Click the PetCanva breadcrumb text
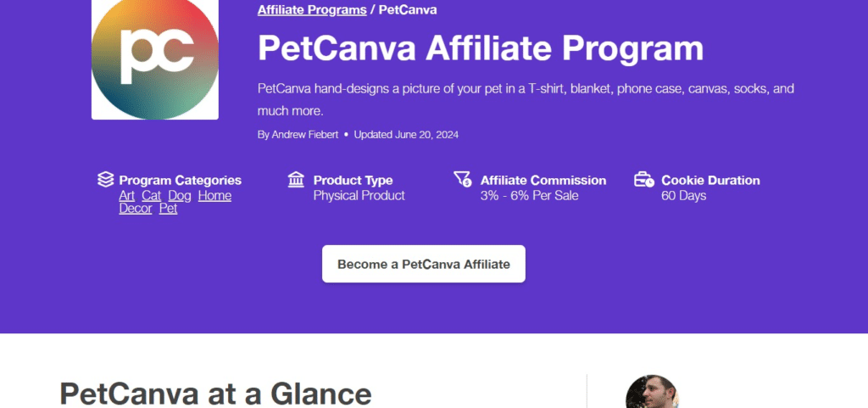The width and height of the screenshot is (868, 408). click(x=407, y=10)
